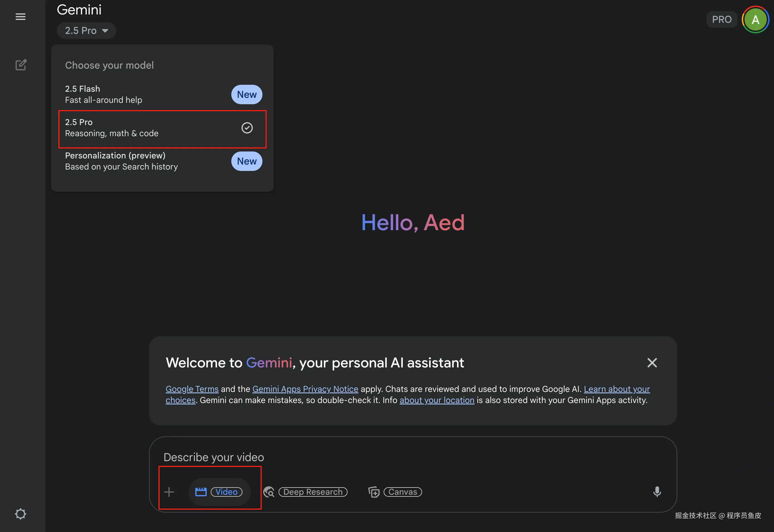774x532 pixels.
Task: Open the hamburger main menu
Action: 20,17
